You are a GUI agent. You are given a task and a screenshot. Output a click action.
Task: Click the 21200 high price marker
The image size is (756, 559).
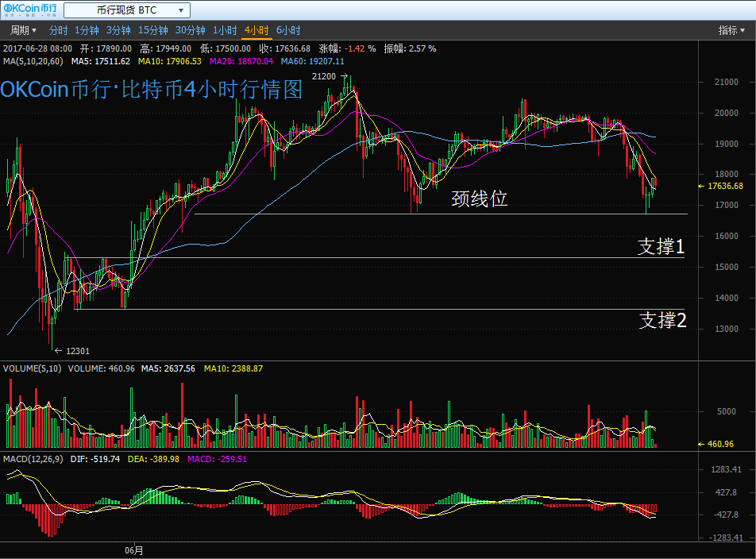[x=325, y=77]
